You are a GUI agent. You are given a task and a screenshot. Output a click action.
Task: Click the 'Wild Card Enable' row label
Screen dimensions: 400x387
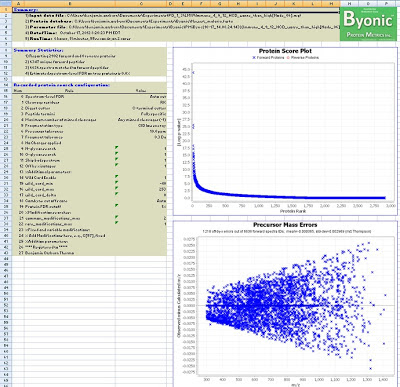(40, 178)
